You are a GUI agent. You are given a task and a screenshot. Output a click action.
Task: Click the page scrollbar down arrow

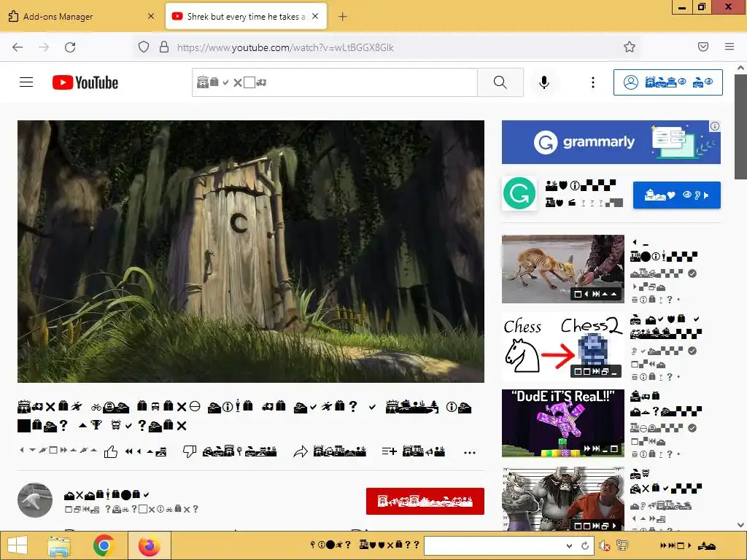(741, 525)
